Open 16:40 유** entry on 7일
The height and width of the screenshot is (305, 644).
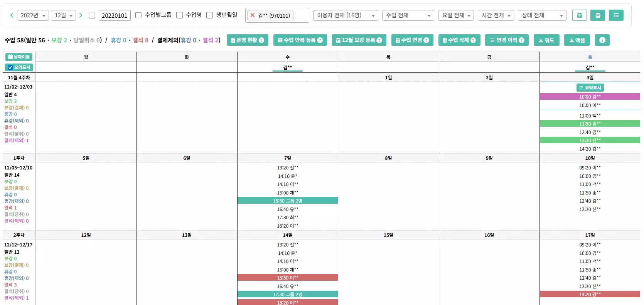pyautogui.click(x=288, y=209)
